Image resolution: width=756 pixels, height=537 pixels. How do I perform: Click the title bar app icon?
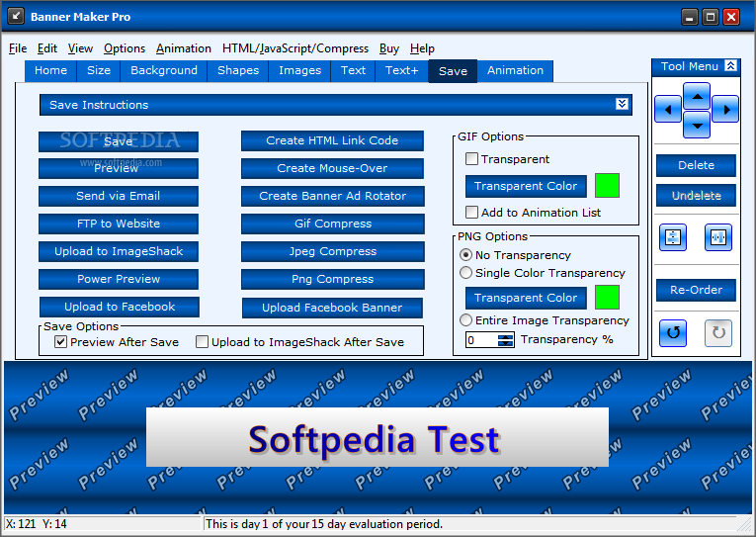coord(16,16)
